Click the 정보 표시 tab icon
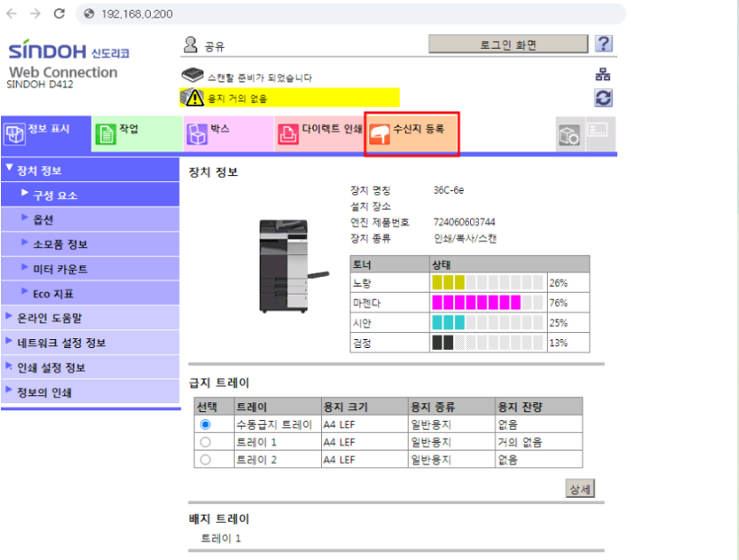 pos(14,134)
